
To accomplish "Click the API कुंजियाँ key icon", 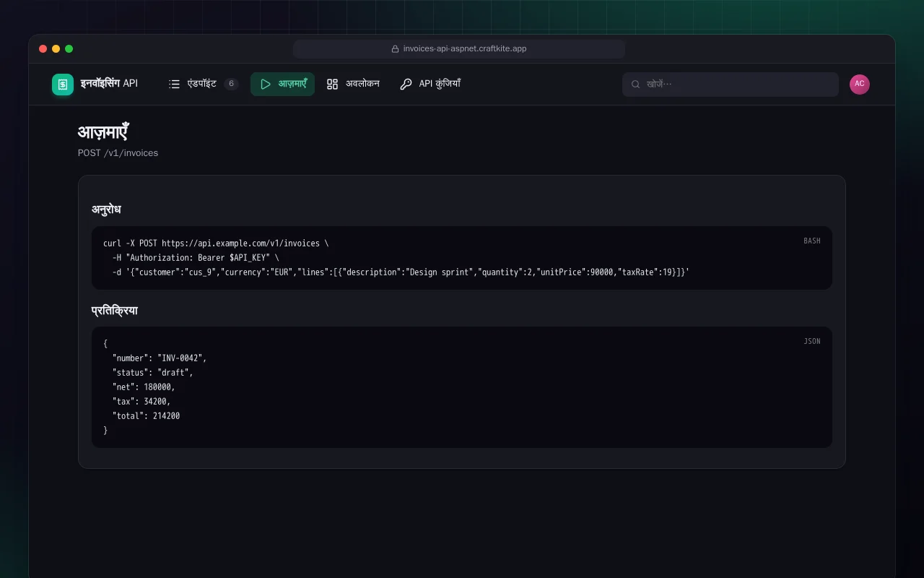I will coord(406,84).
